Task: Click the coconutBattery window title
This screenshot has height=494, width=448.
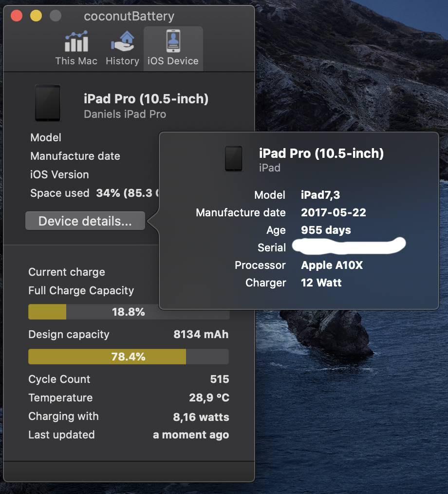Action: [x=129, y=16]
